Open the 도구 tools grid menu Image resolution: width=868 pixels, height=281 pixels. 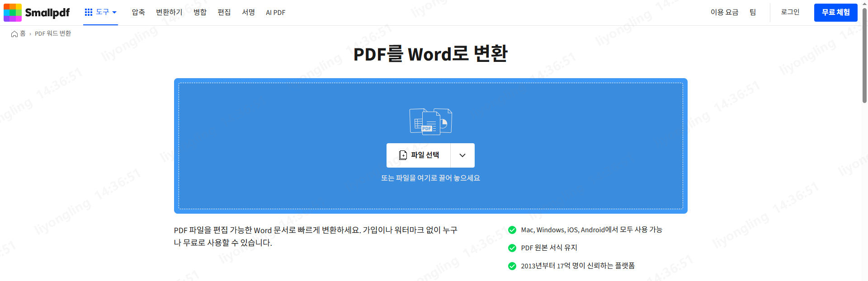pos(100,12)
